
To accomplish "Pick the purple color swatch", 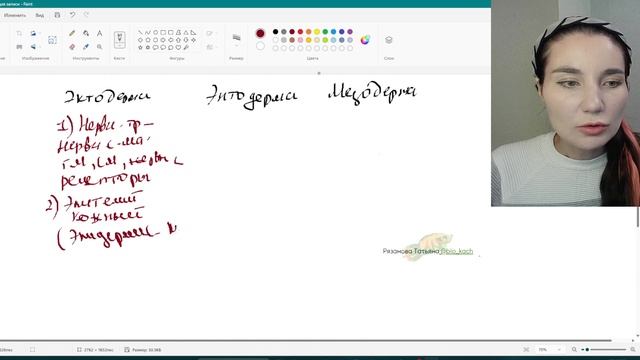I will click(x=350, y=32).
